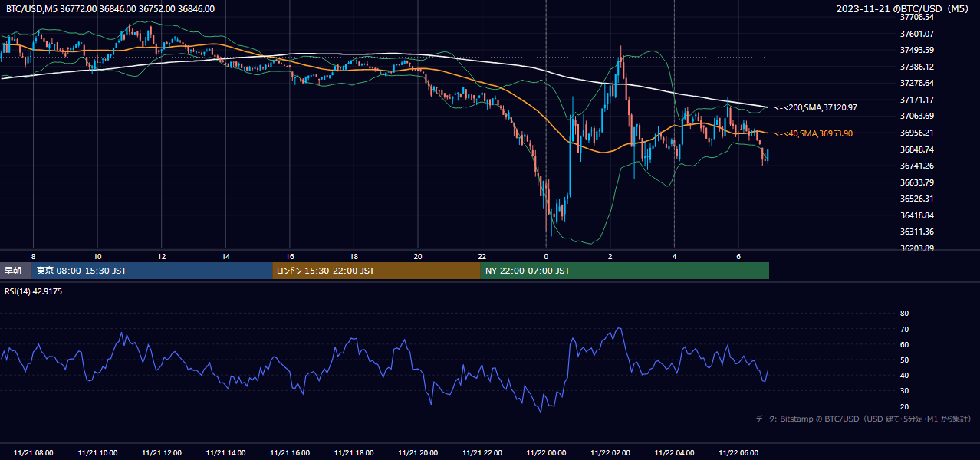Click price axis label 37063.69
The height and width of the screenshot is (460, 980).
point(917,116)
